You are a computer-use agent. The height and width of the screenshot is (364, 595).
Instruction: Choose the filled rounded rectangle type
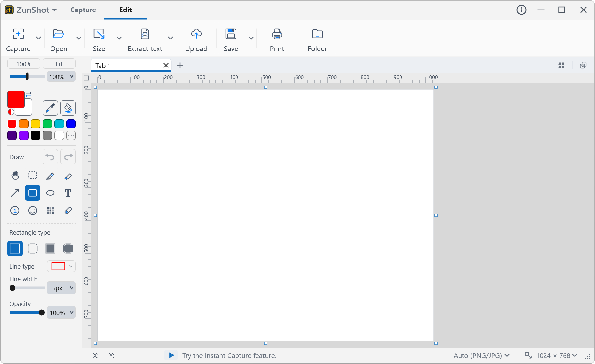click(x=68, y=249)
